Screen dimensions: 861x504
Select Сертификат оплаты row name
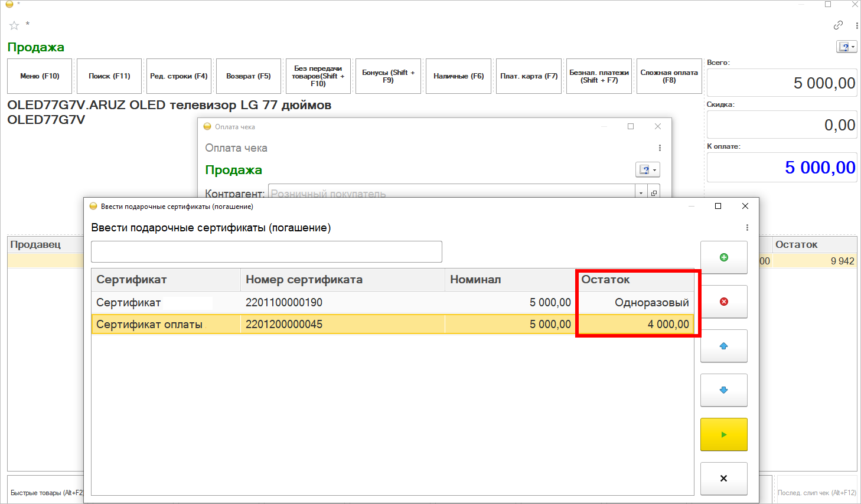click(149, 325)
